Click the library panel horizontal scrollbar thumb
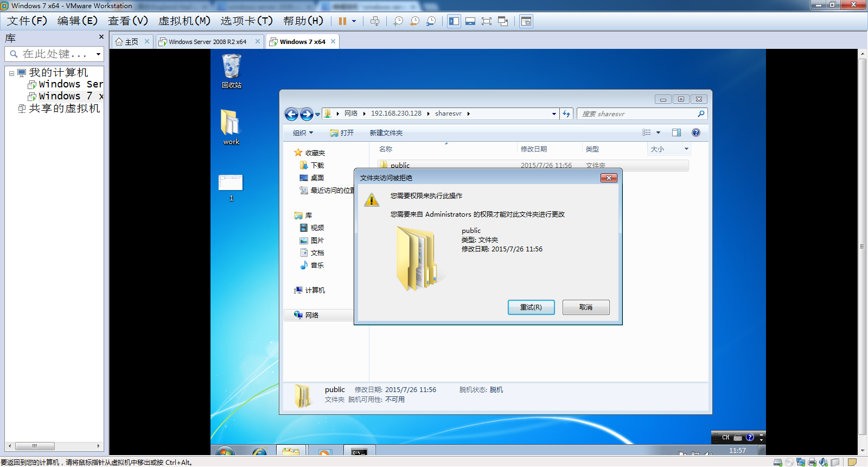868x467 pixels. 35,446
